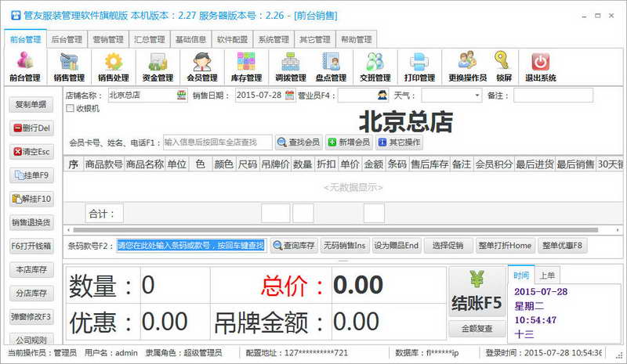Expand the 店铺名称 dropdown

[179, 96]
